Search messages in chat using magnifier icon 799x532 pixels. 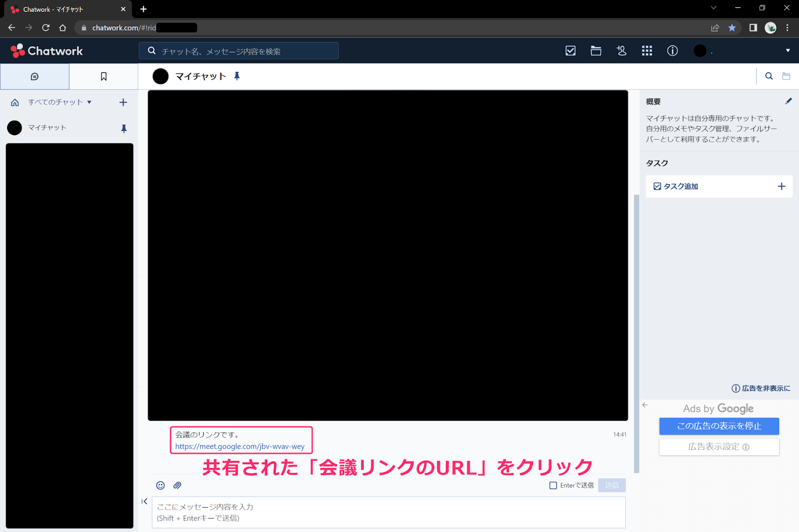pyautogui.click(x=769, y=76)
